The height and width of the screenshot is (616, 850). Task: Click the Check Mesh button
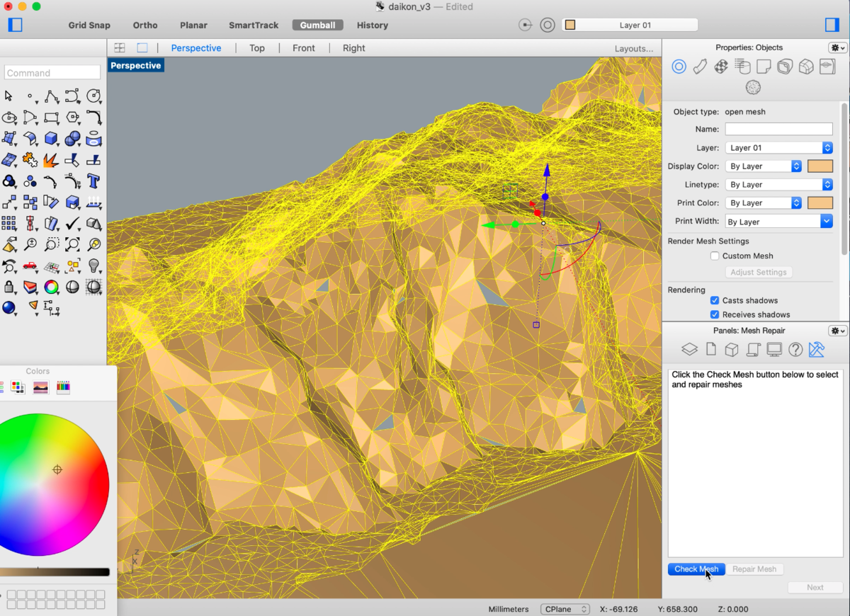696,569
